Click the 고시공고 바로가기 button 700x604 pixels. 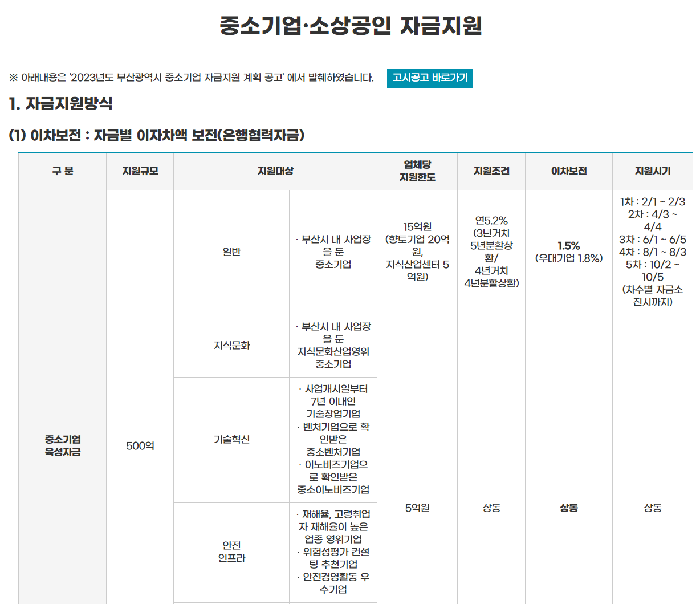pyautogui.click(x=430, y=79)
